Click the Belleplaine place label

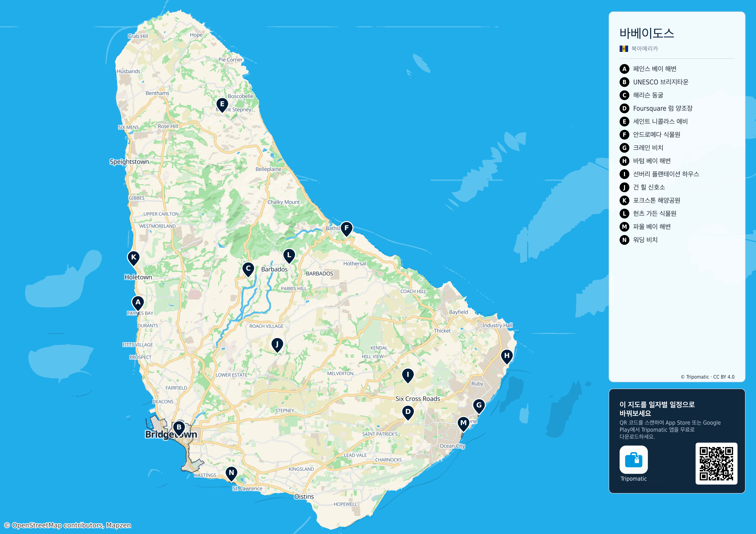click(x=268, y=169)
